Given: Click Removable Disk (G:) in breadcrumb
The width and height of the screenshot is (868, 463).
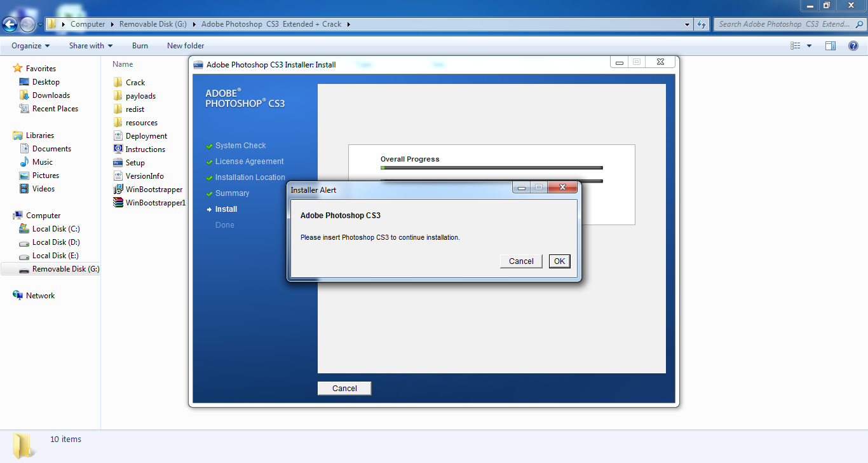Looking at the screenshot, I should pos(153,24).
